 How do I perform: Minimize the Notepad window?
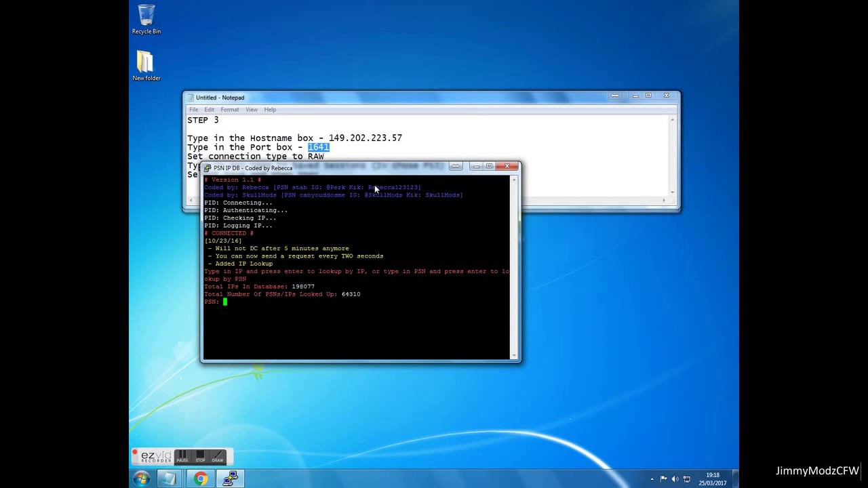635,96
